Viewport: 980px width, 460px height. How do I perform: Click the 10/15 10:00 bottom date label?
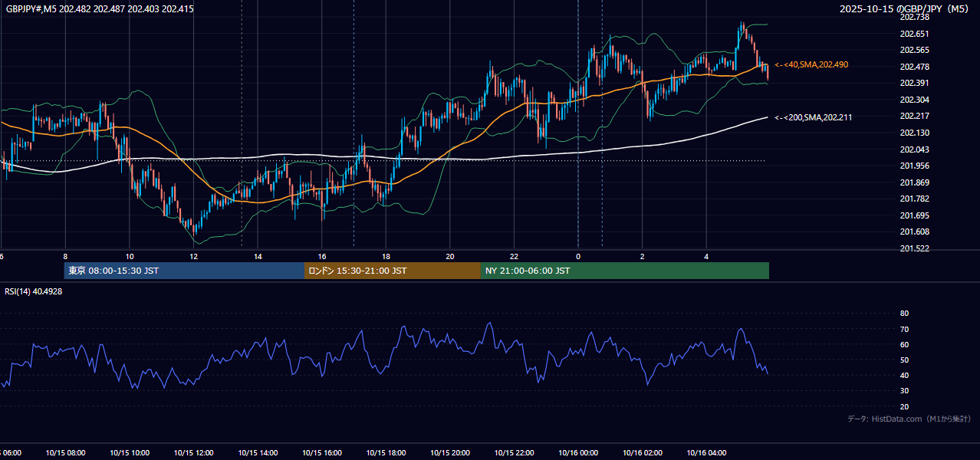click(130, 453)
